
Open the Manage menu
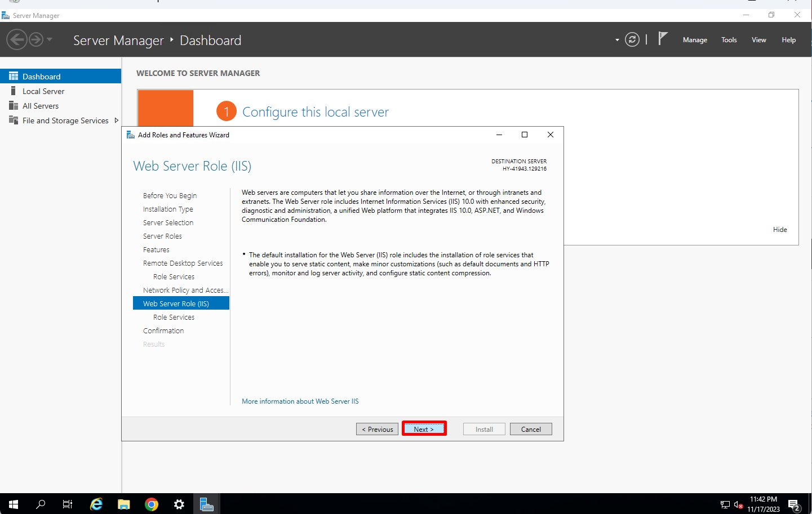click(x=694, y=39)
